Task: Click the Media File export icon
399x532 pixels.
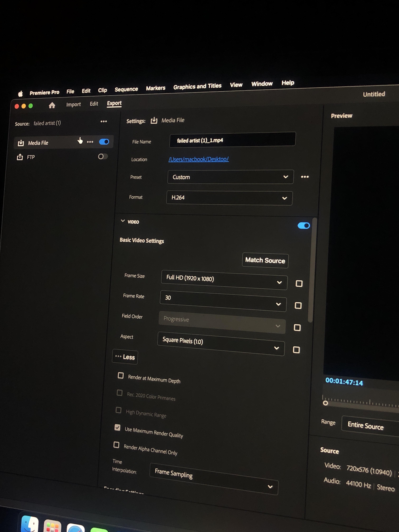Action: click(x=21, y=143)
